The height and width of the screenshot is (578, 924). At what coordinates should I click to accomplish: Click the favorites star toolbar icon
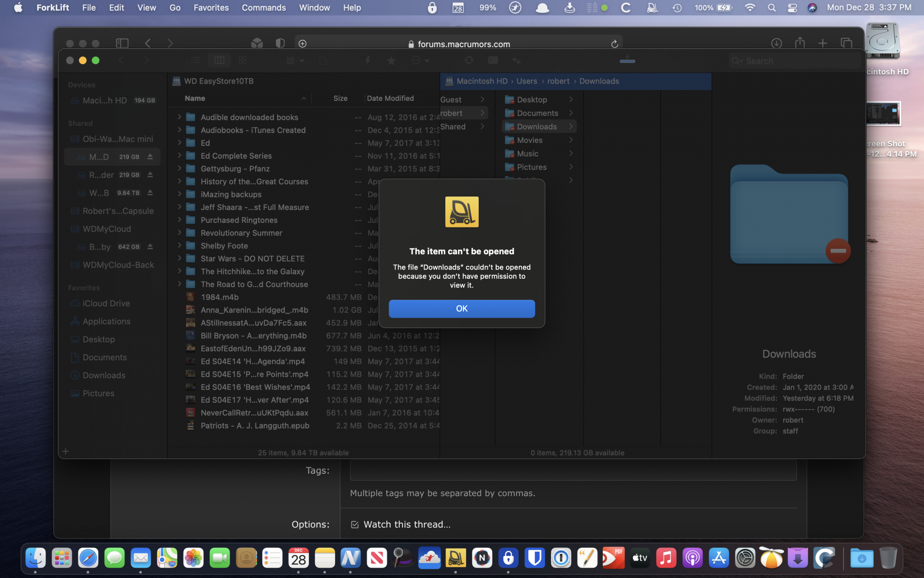click(391, 61)
